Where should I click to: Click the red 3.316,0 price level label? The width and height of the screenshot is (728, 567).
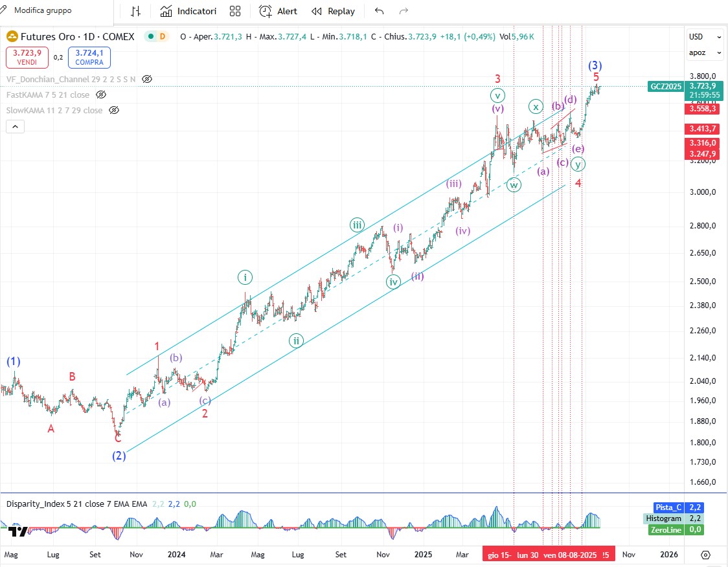[703, 143]
